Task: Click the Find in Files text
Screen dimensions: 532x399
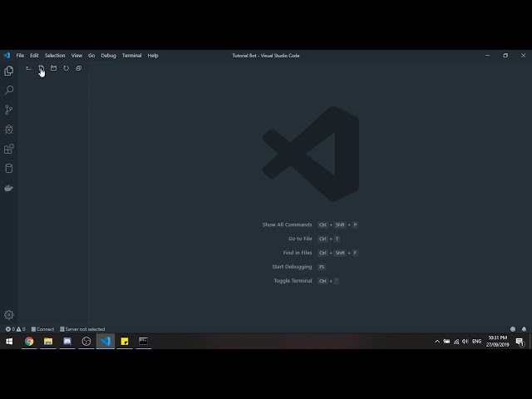Action: click(298, 253)
